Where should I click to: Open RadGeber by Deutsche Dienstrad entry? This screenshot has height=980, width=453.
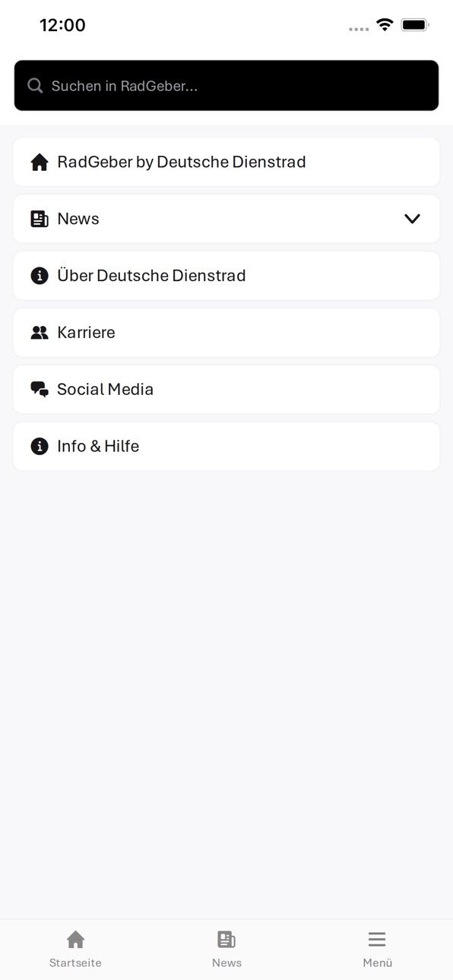[226, 162]
